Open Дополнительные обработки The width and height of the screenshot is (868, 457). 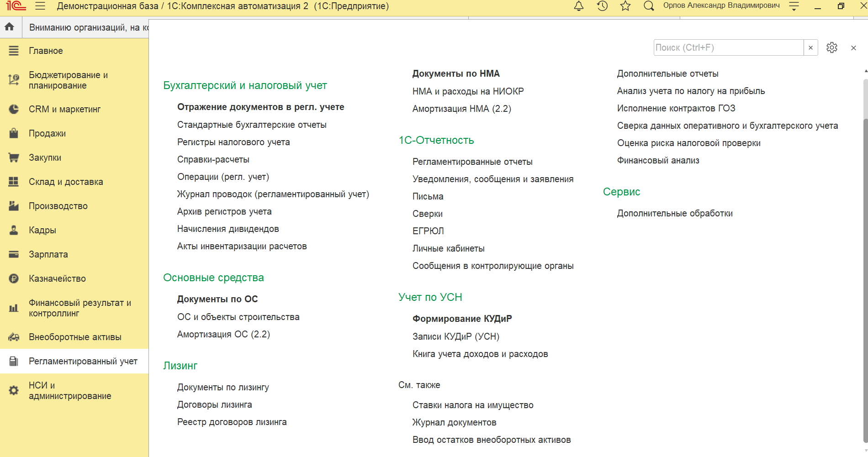click(x=675, y=213)
